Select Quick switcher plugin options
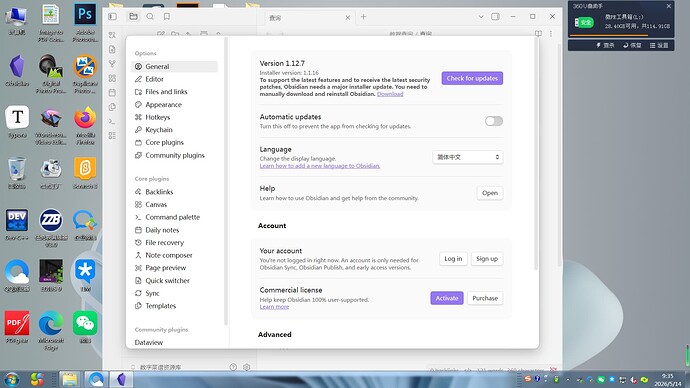This screenshot has width=690, height=388. coord(174,281)
